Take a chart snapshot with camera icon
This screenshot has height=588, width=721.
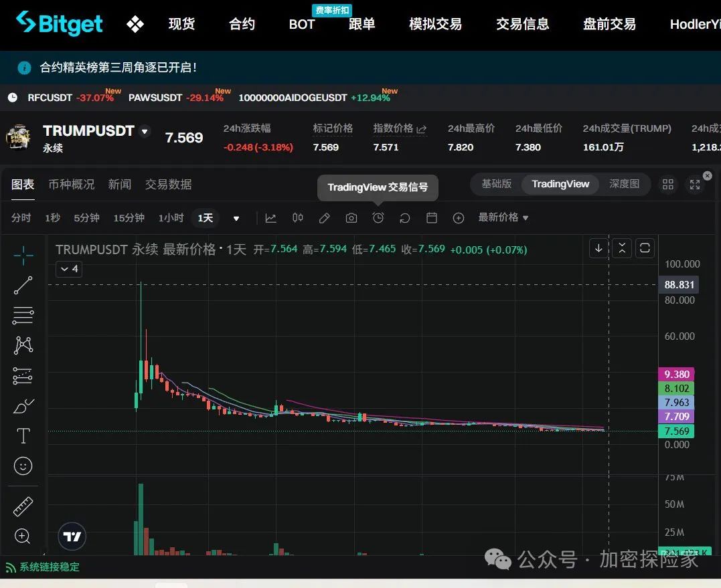(351, 218)
